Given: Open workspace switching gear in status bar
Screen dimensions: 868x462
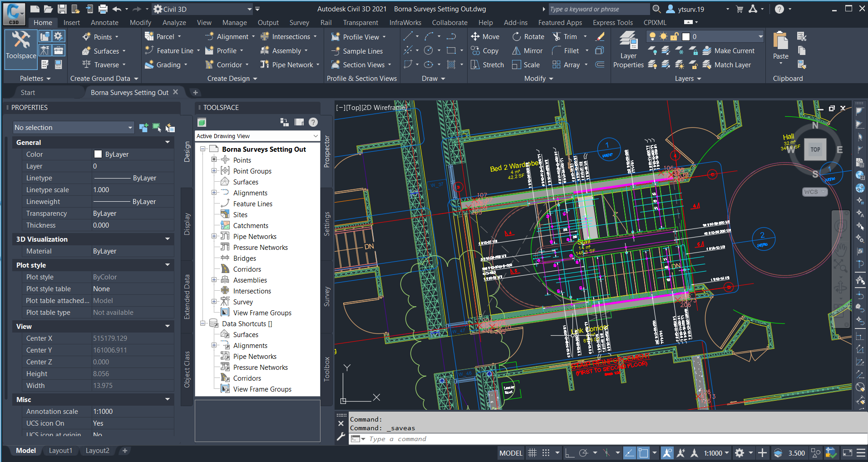Looking at the screenshot, I should tap(740, 453).
